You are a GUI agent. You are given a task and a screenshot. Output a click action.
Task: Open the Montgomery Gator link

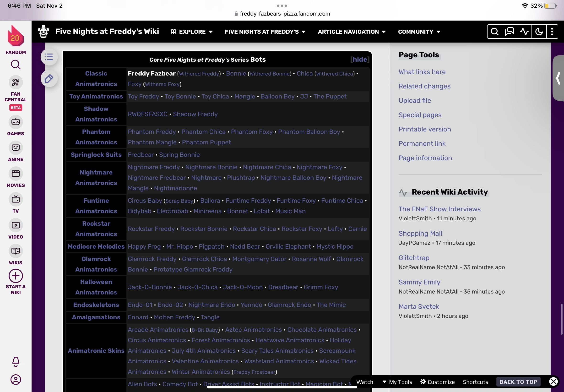pyautogui.click(x=259, y=259)
